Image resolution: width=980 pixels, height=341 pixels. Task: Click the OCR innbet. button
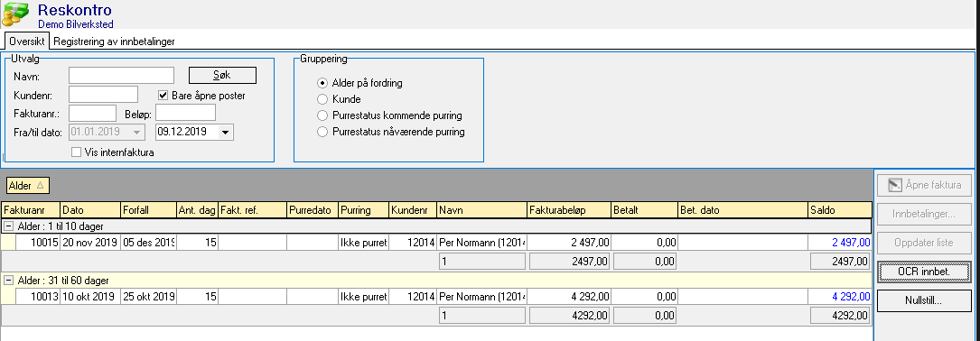(x=924, y=271)
